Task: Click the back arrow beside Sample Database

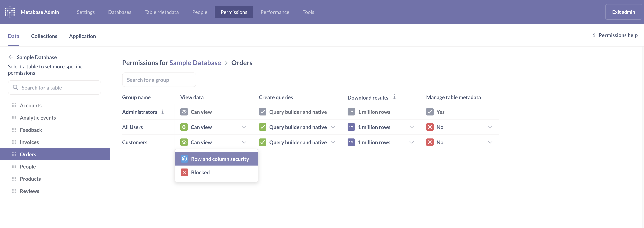Action: [x=11, y=57]
